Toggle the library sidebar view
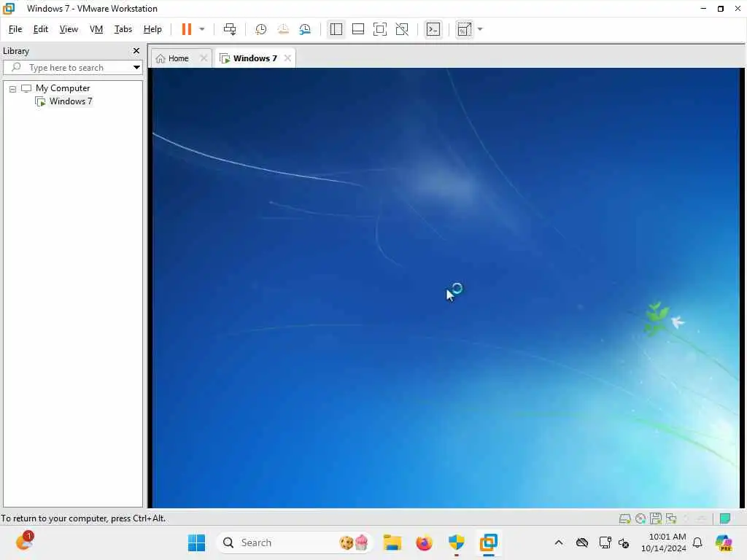Screen dimensions: 747x560 click(x=336, y=29)
